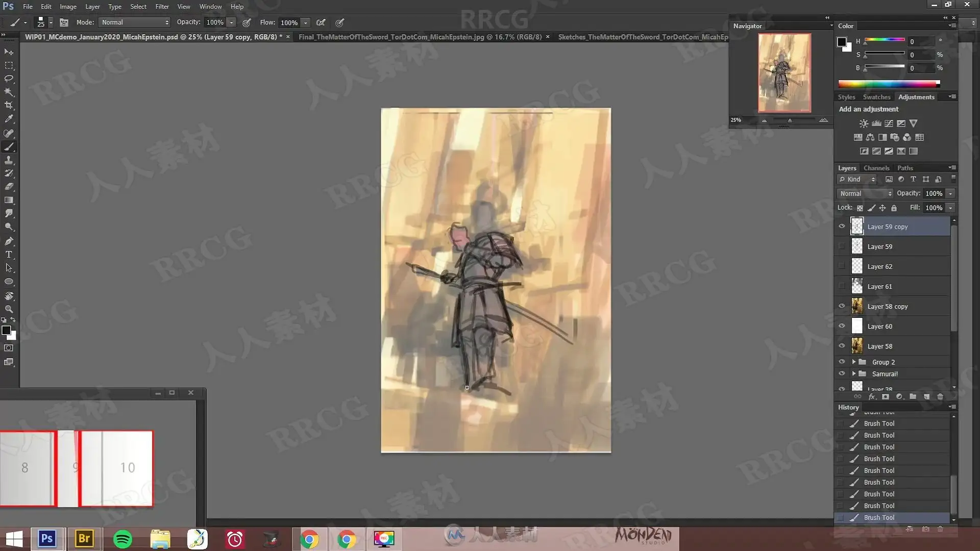The width and height of the screenshot is (980, 551).
Task: Enable airbrush build-up mode
Action: 321,22
